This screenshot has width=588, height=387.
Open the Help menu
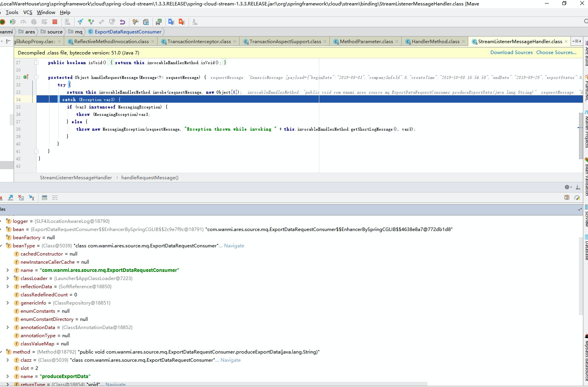click(65, 12)
